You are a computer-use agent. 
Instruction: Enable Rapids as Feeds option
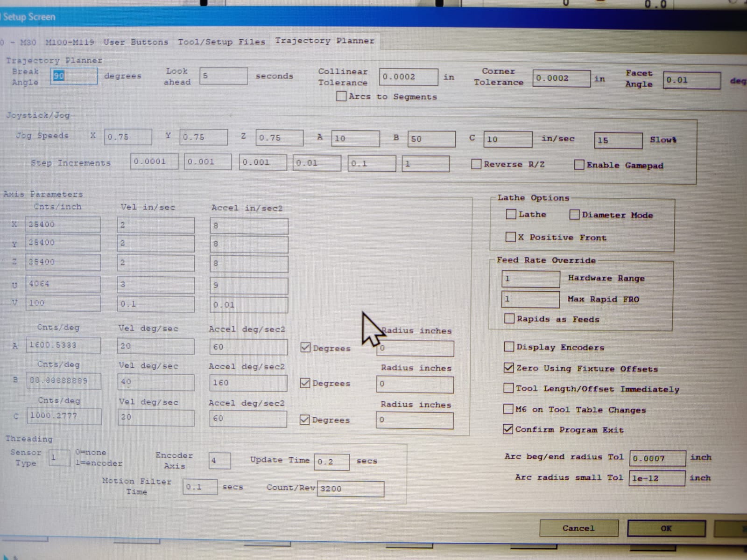pos(509,319)
